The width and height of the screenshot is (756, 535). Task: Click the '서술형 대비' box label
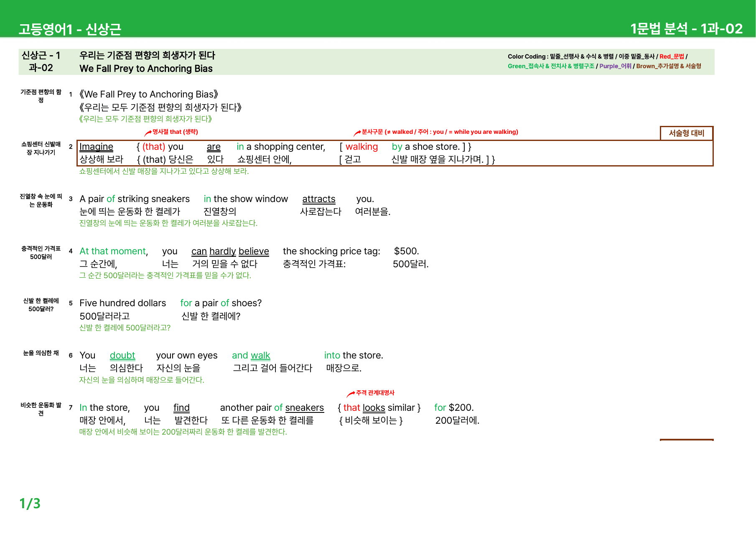[x=686, y=133]
